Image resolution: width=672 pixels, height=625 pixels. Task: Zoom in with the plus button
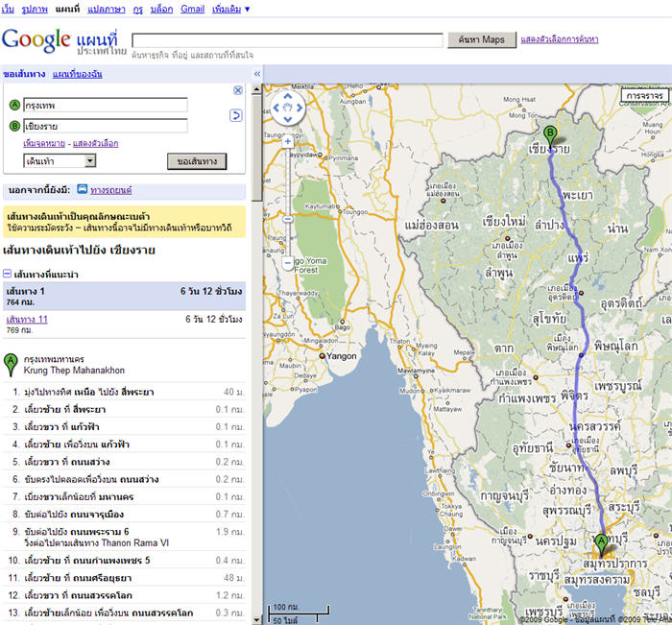click(288, 141)
